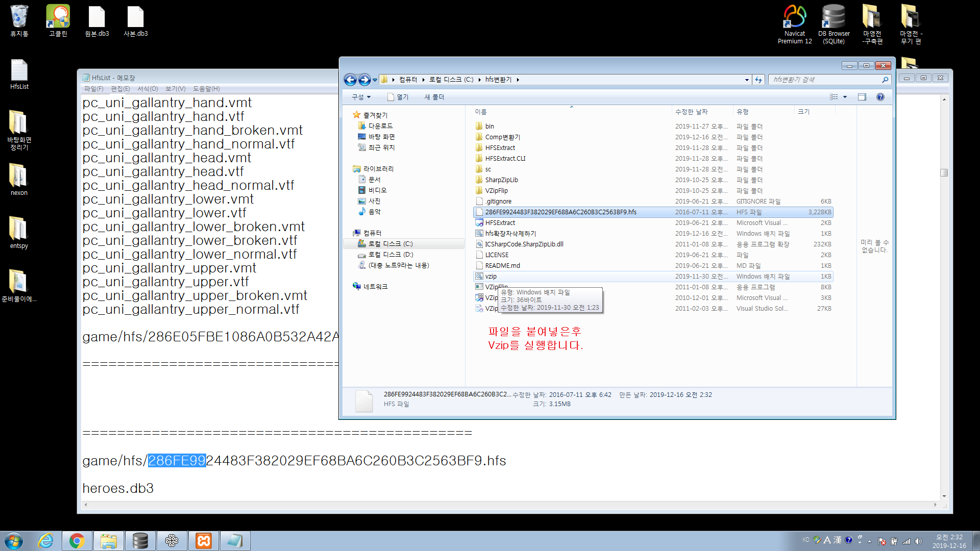The width and height of the screenshot is (980, 551).
Task: Open the Recycle Bin desktop icon
Action: tap(19, 20)
